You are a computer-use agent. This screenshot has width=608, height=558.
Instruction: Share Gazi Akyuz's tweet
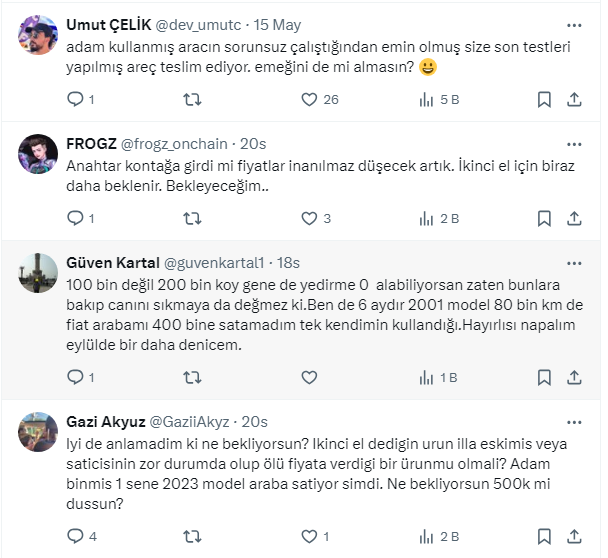(x=575, y=536)
